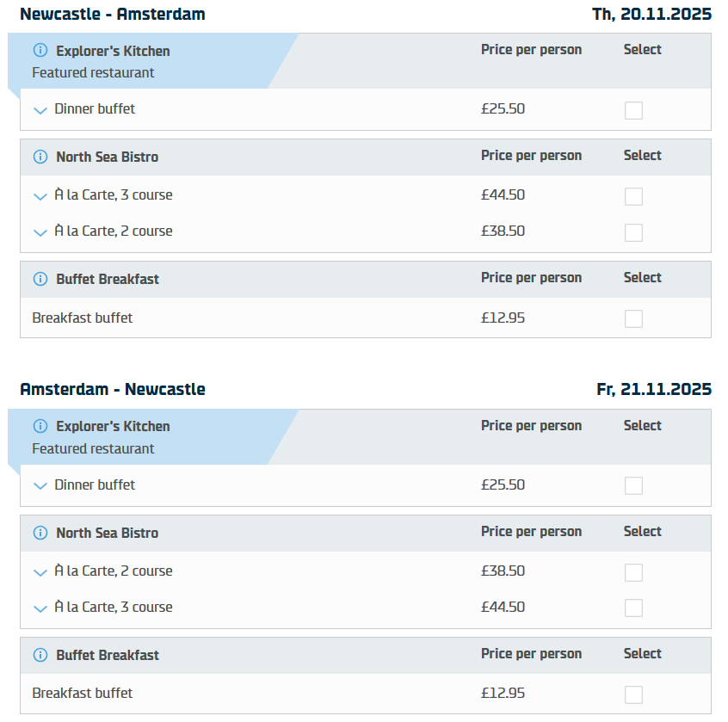This screenshot has width=728, height=722.
Task: Expand À la Carte 2 course, Newcastle - Amsterdam
Action: pyautogui.click(x=40, y=232)
